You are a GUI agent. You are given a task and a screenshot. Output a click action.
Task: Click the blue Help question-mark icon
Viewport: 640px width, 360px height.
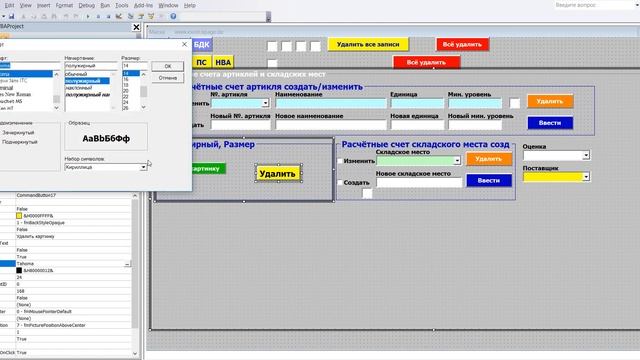click(173, 16)
